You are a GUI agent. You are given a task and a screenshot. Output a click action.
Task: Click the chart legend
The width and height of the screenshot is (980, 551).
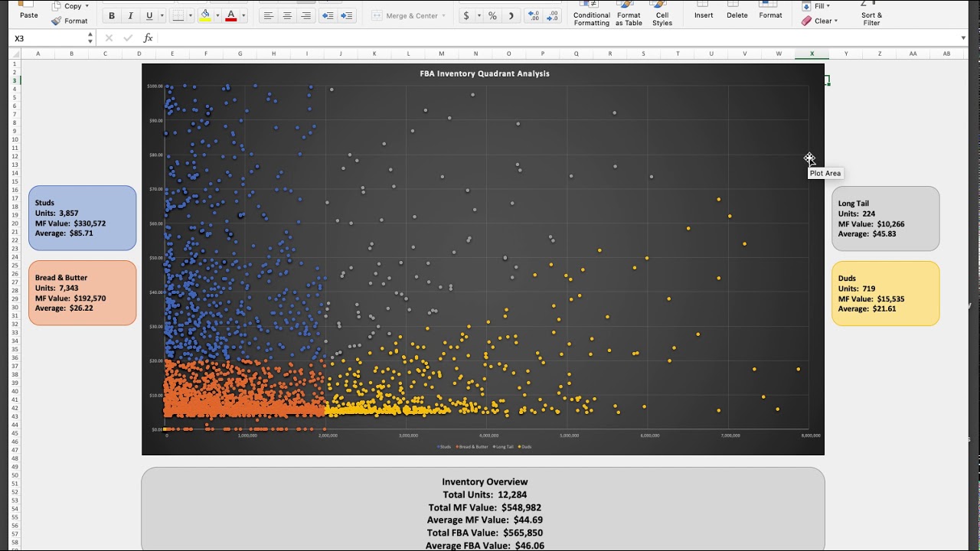[484, 446]
